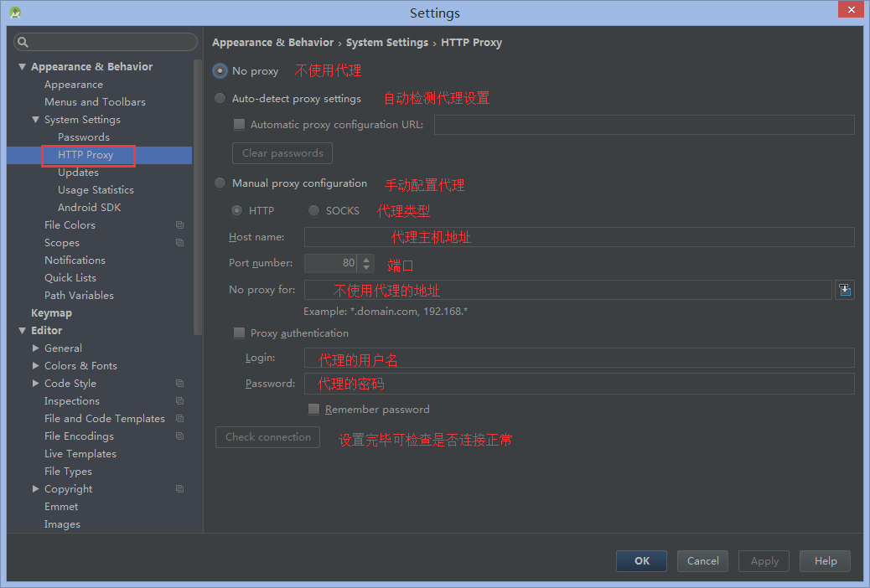Choose the HTTP proxy type radio

237,211
